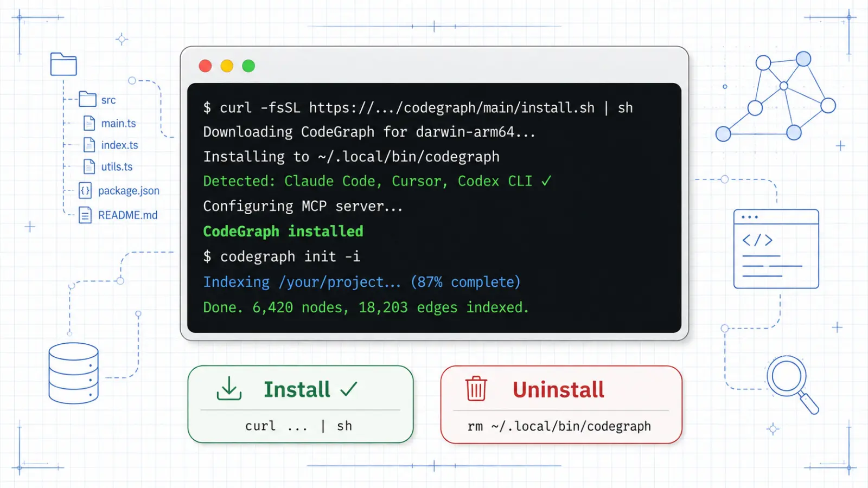Screen dimensions: 868x488
Task: Click the index.ts file icon
Action: pyautogui.click(x=90, y=145)
